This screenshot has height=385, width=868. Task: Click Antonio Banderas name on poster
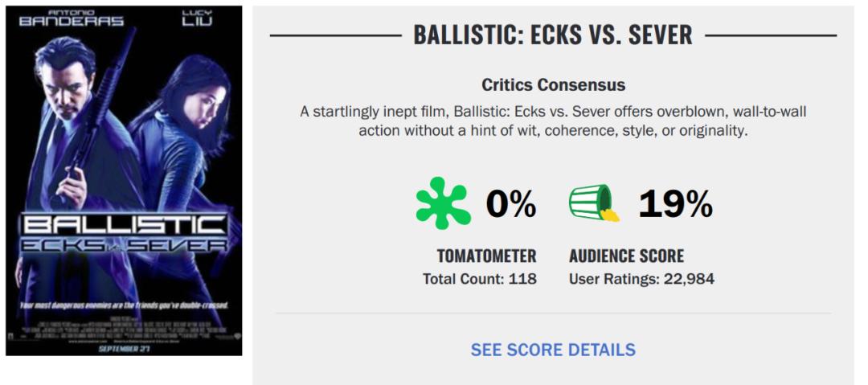[71, 18]
